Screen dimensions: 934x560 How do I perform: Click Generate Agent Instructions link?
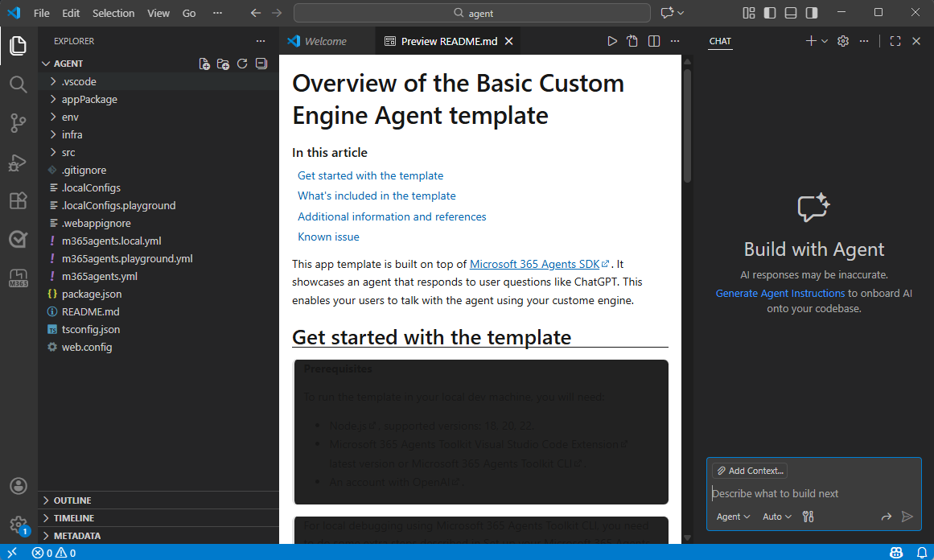(780, 293)
